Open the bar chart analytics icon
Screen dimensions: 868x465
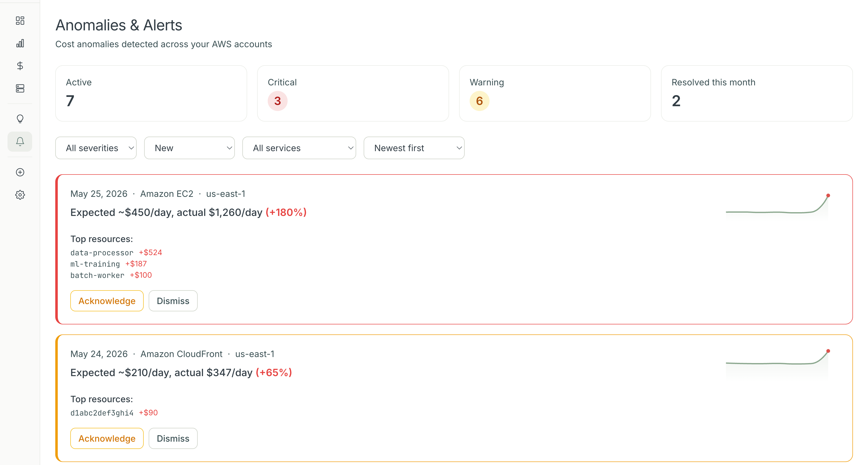(x=20, y=43)
